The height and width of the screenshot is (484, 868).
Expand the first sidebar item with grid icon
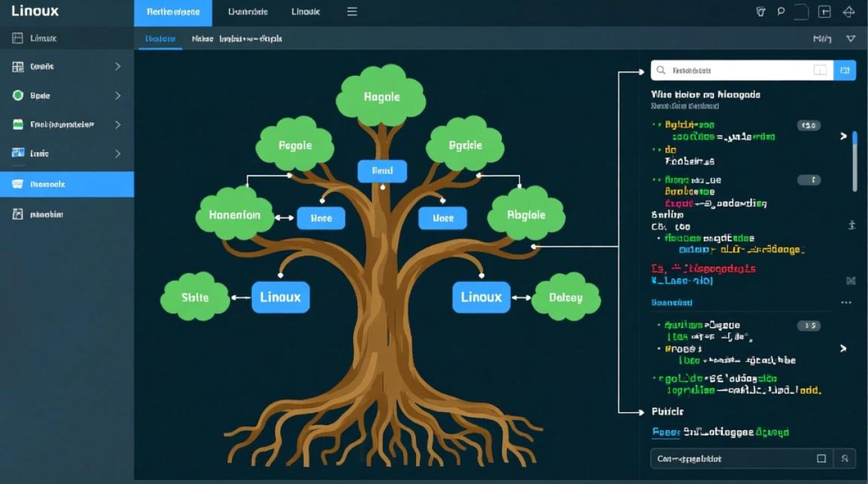click(x=118, y=66)
